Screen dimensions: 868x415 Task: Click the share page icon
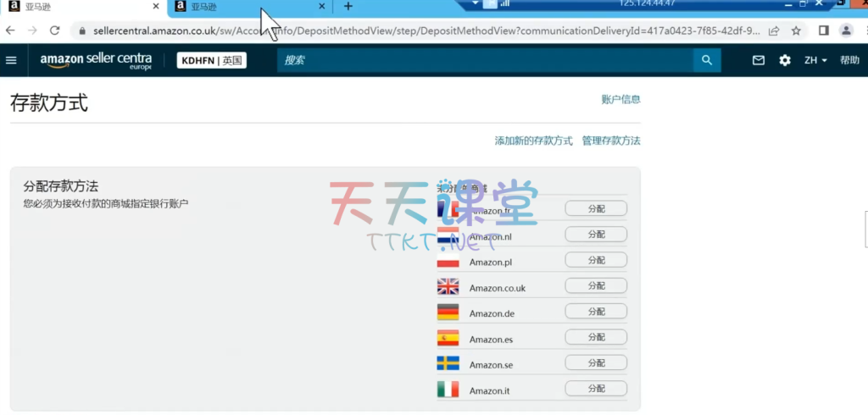pyautogui.click(x=774, y=30)
